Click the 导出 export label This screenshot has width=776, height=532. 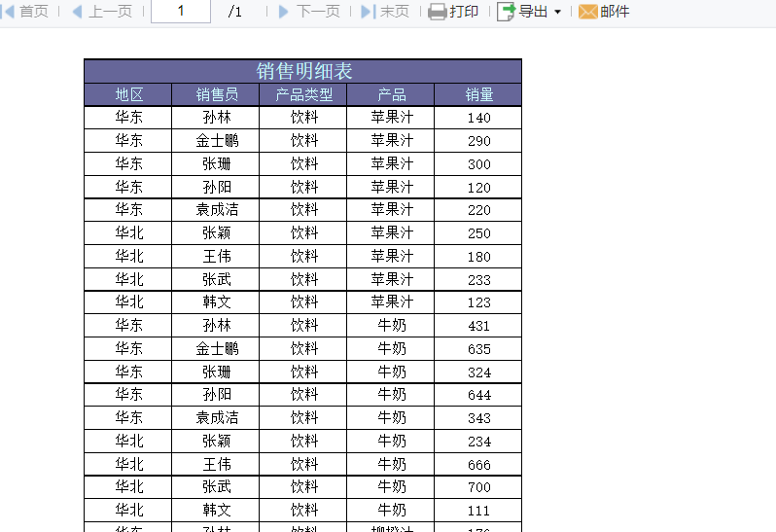tap(533, 11)
